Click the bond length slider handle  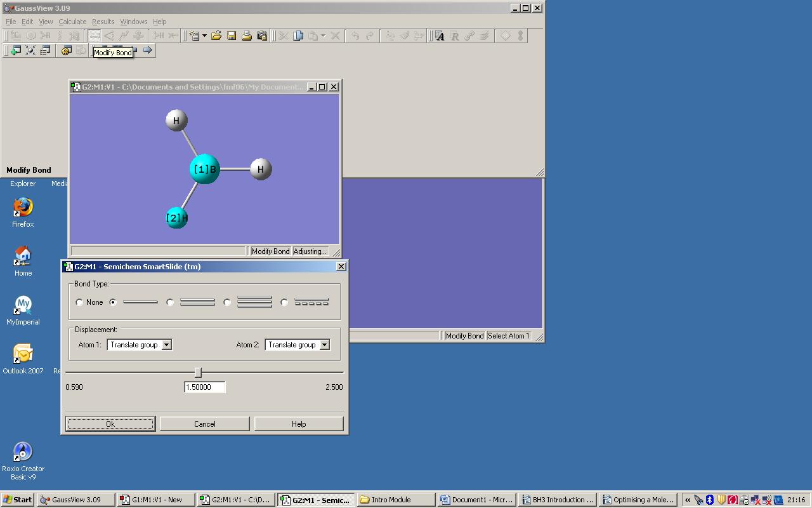pos(198,373)
